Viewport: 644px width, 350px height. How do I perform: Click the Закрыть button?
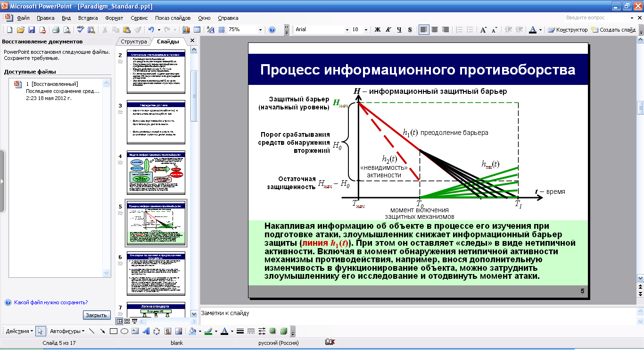pos(97,315)
